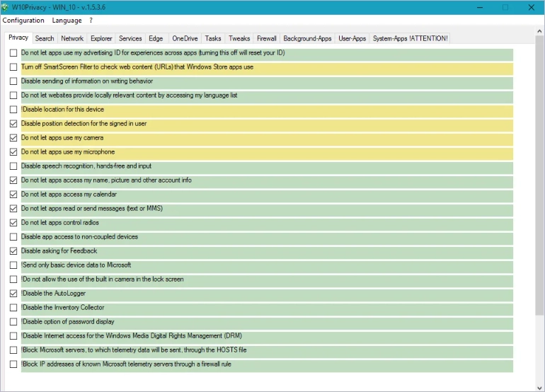The width and height of the screenshot is (545, 392).
Task: Open the Language menu
Action: (x=67, y=21)
